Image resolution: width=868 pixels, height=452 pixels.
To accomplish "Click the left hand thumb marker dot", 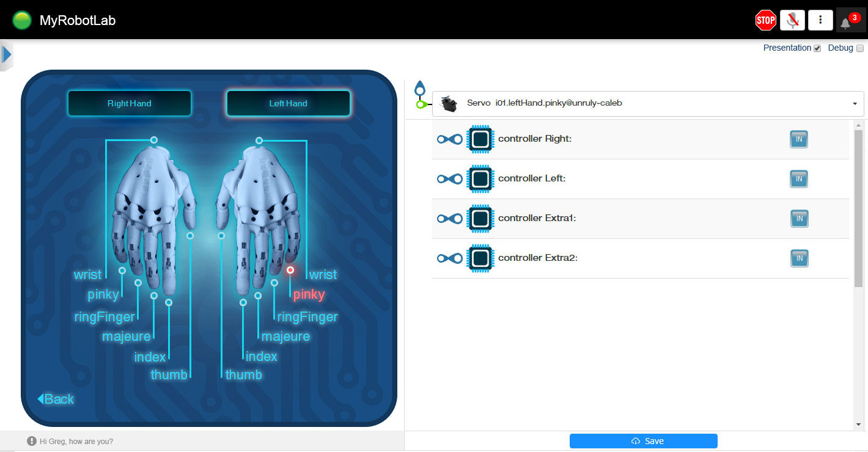I will point(221,235).
